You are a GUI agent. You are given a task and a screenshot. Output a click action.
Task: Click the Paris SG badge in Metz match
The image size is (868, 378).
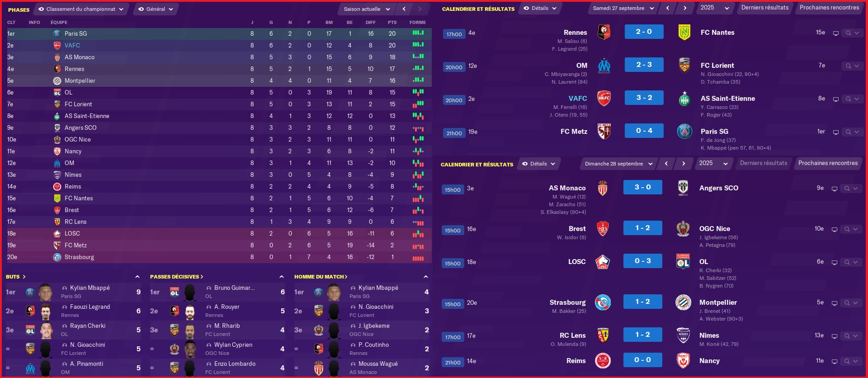(684, 131)
